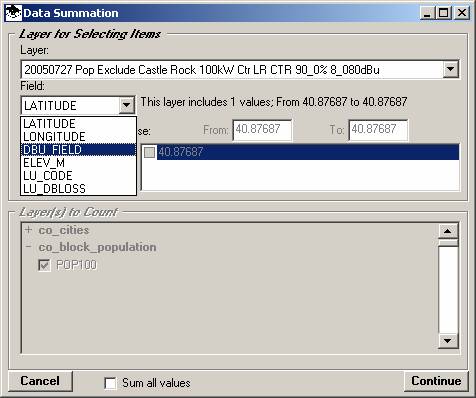
Task: Collapse the co_block_population tree node
Action: click(29, 247)
